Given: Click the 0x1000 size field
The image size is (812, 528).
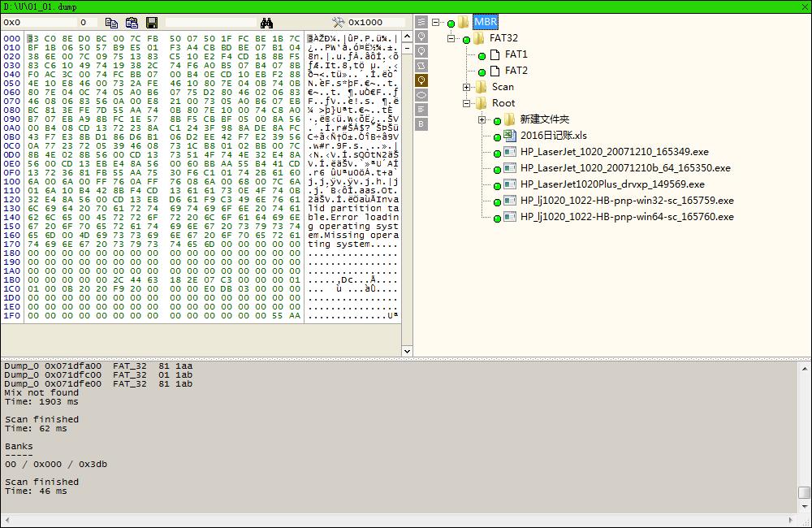Looking at the screenshot, I should click(x=376, y=22).
